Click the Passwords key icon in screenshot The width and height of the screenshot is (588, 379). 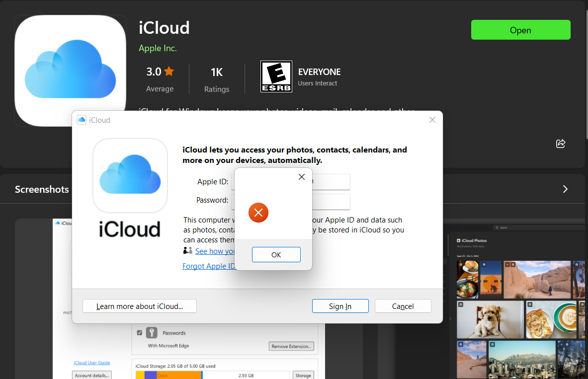pos(152,332)
